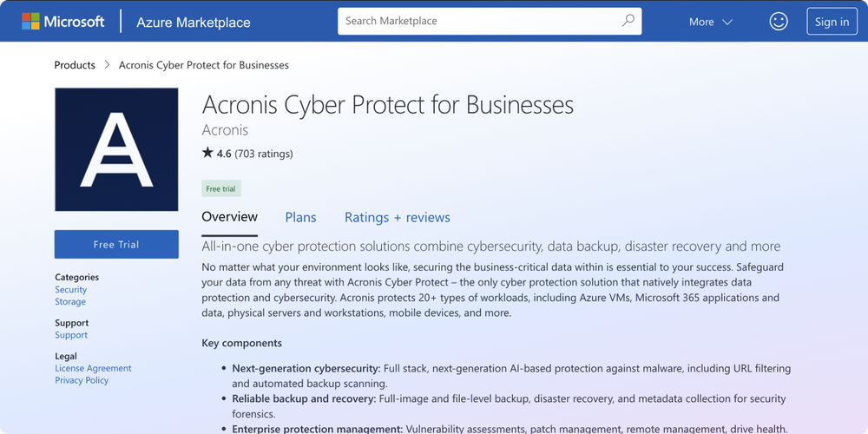This screenshot has width=868, height=434.
Task: Open the Ratings + reviews tab
Action: [398, 218]
